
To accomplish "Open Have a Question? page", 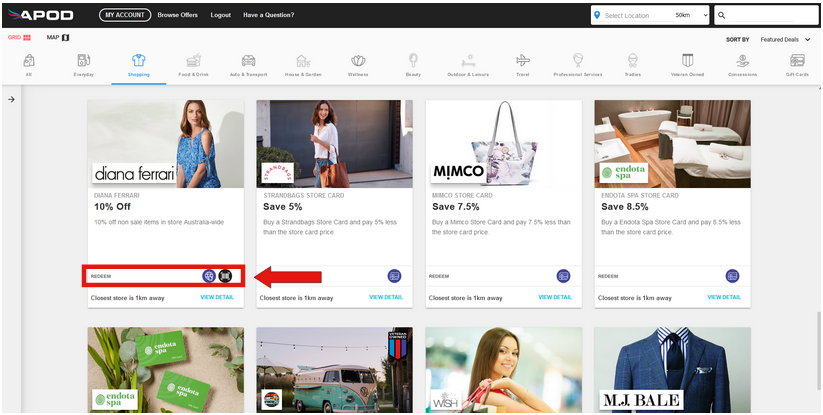I will pyautogui.click(x=268, y=15).
